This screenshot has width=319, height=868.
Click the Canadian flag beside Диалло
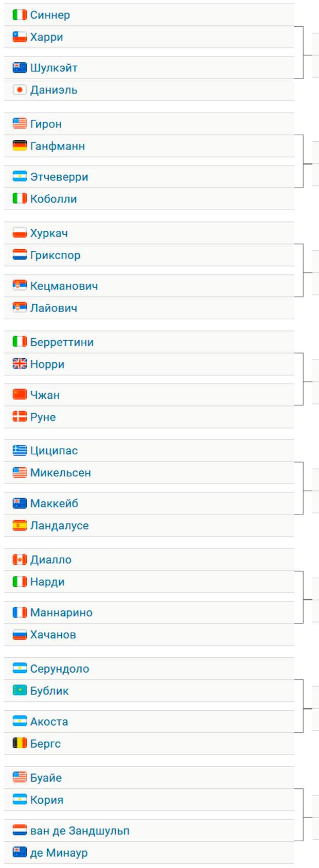20,560
